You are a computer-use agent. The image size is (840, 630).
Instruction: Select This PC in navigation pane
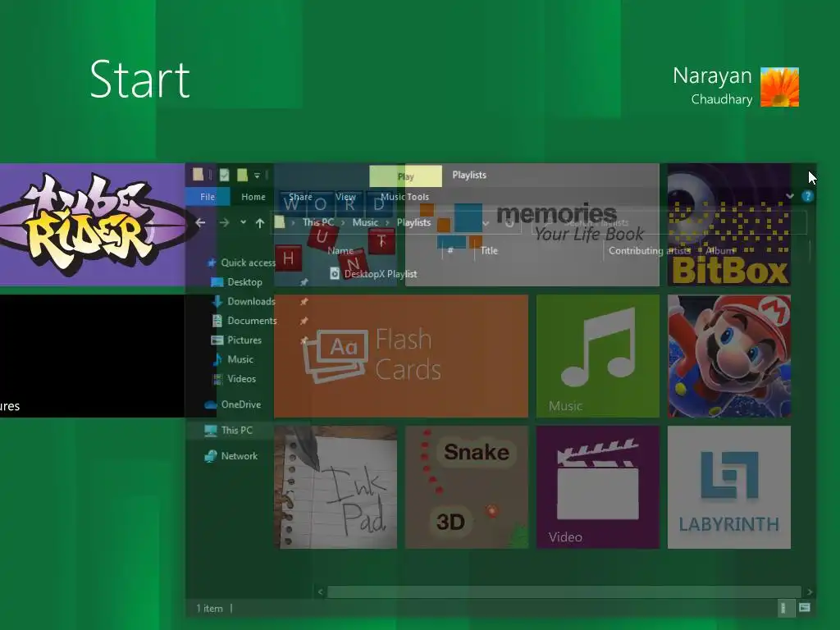pos(236,430)
